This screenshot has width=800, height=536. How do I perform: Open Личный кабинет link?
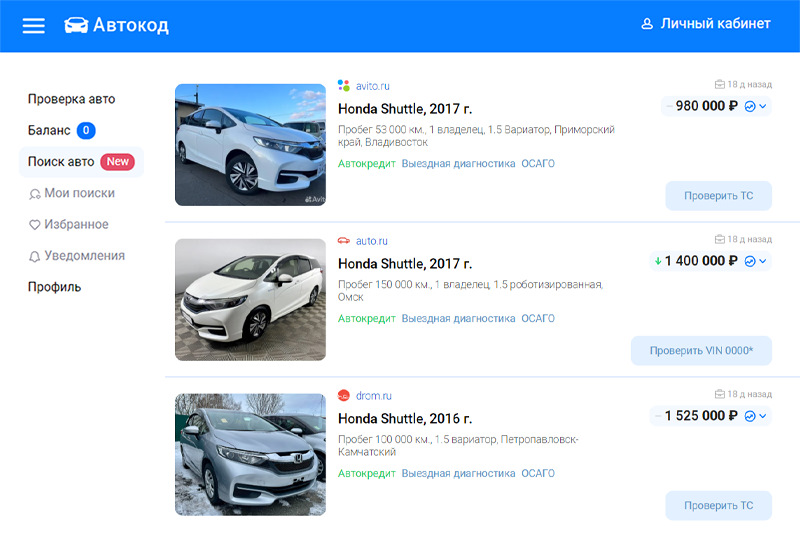[715, 24]
